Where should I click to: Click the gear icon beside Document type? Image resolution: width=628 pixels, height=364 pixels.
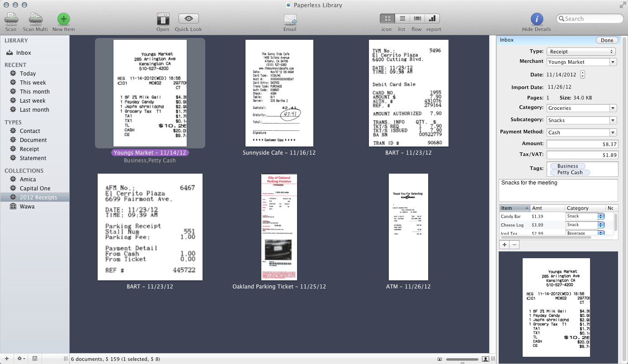[x=13, y=140]
